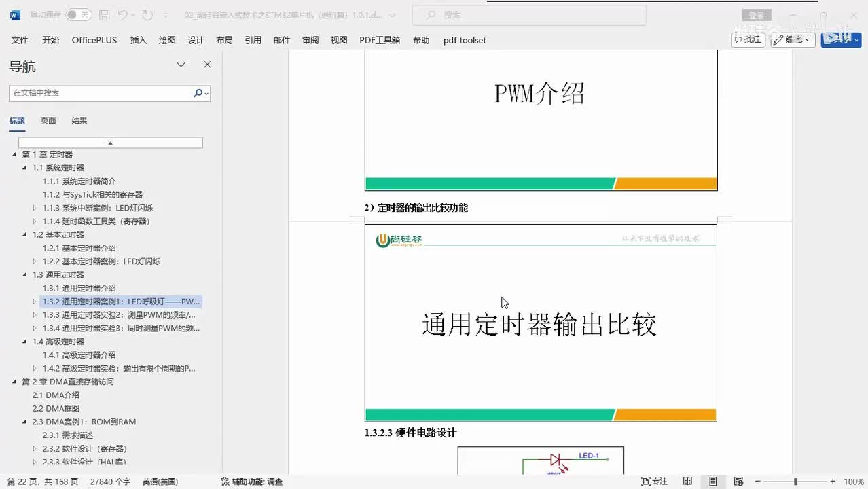The width and height of the screenshot is (868, 489).
Task: Open the Undo history dropdown arrow
Action: [x=133, y=15]
